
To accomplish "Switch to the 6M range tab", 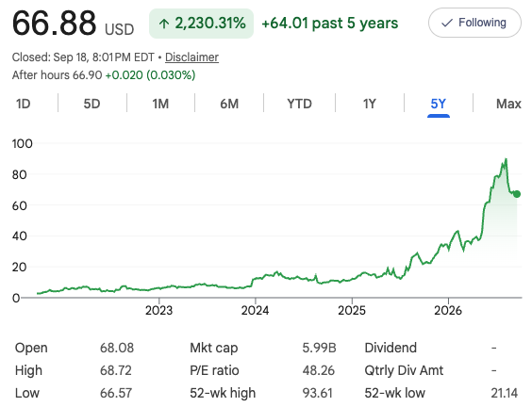I will (x=229, y=104).
